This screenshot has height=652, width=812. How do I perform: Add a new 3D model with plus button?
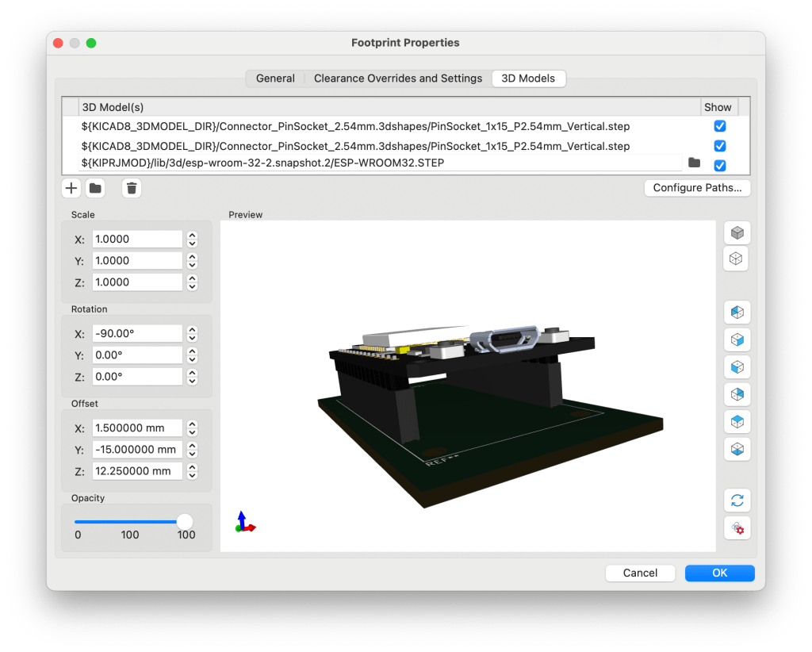click(71, 188)
